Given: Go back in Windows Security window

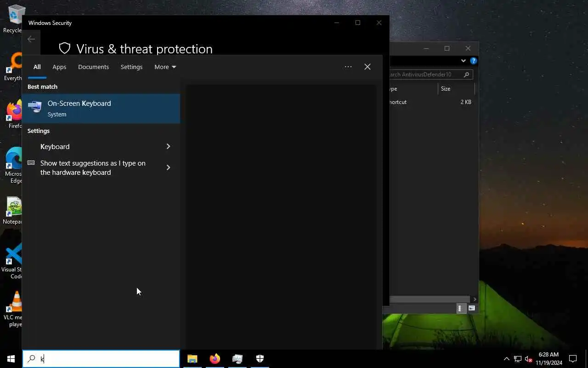Looking at the screenshot, I should pos(31,40).
